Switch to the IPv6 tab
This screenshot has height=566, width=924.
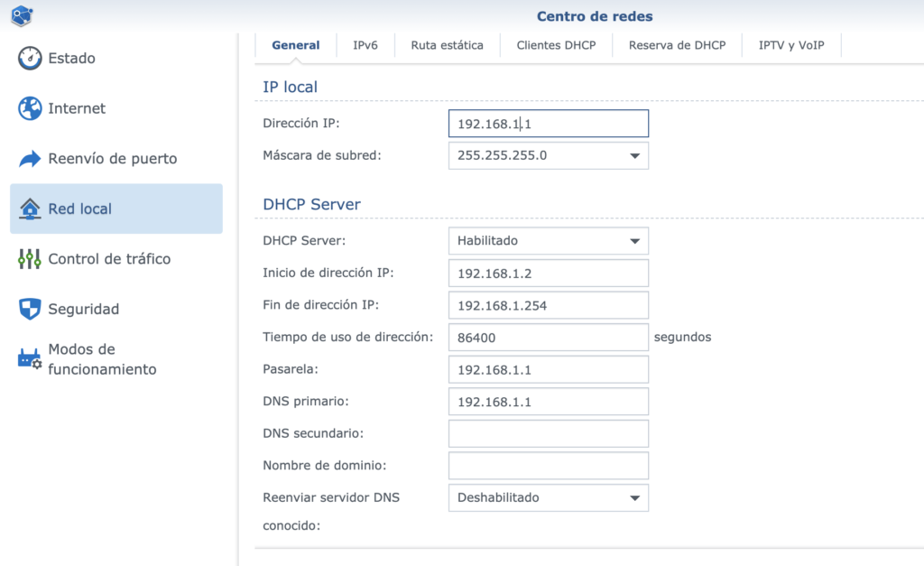point(365,43)
